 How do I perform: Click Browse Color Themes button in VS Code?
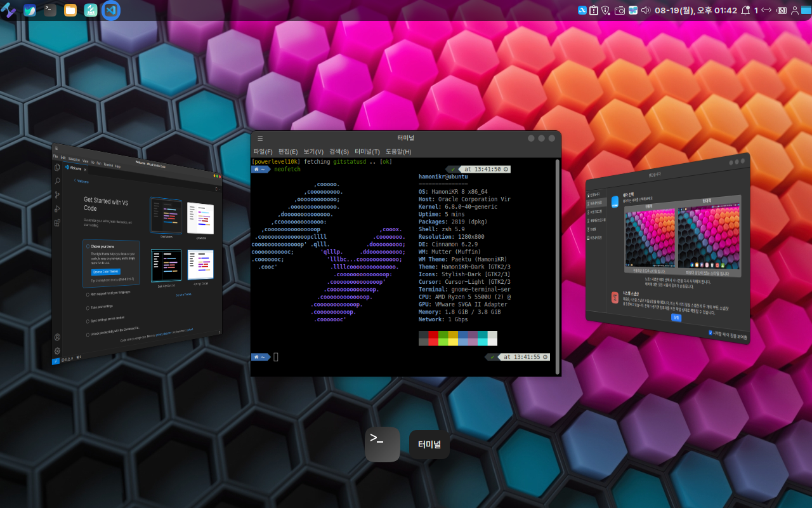coord(105,271)
